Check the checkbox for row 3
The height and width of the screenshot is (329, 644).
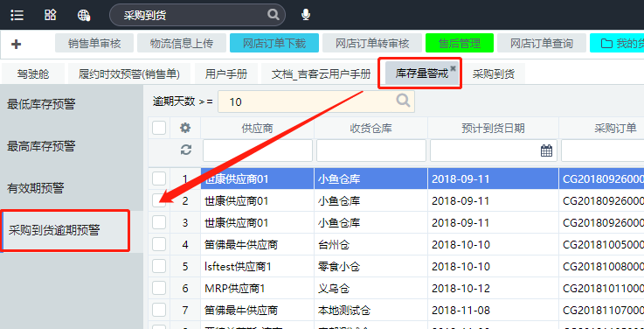pyautogui.click(x=159, y=222)
